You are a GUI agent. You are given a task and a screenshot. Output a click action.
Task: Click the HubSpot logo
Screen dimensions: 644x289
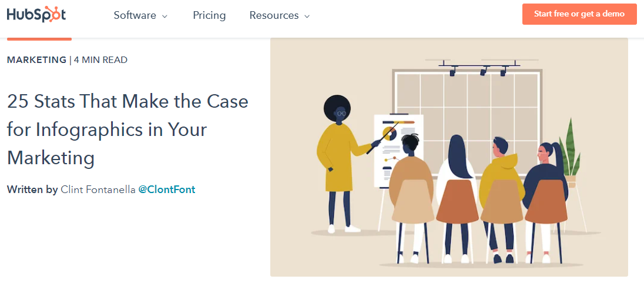(36, 15)
